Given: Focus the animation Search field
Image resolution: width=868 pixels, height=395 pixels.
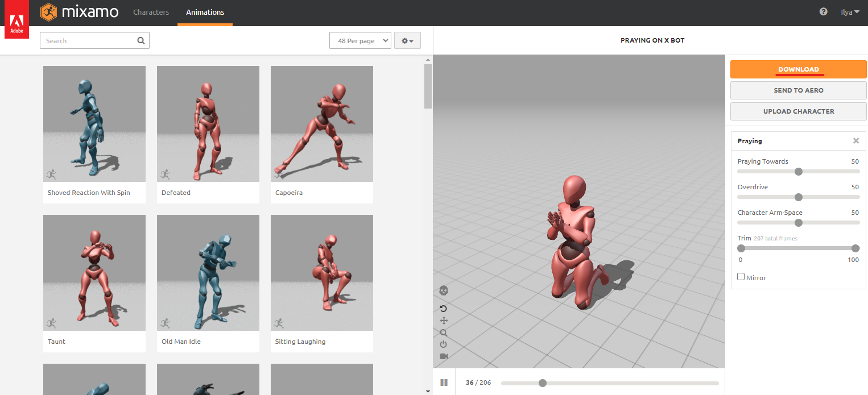Looking at the screenshot, I should pos(94,41).
